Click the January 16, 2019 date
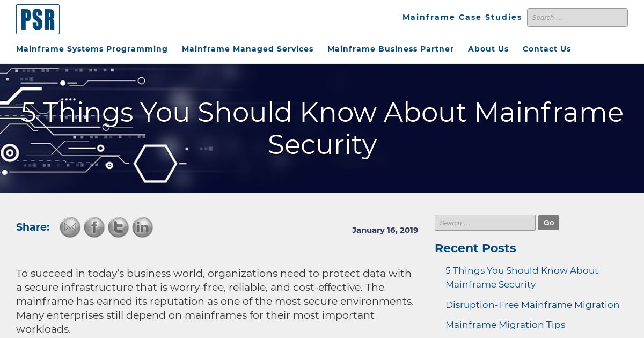This screenshot has height=338, width=644. pyautogui.click(x=385, y=230)
